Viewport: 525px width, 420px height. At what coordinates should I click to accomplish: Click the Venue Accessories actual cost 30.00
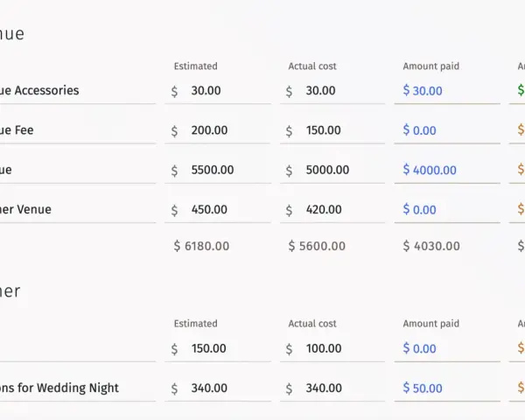332,91
